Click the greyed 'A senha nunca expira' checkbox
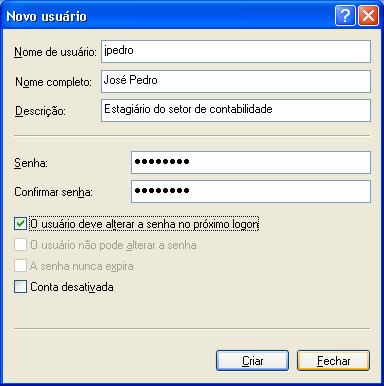This screenshot has height=386, width=384. tap(20, 266)
